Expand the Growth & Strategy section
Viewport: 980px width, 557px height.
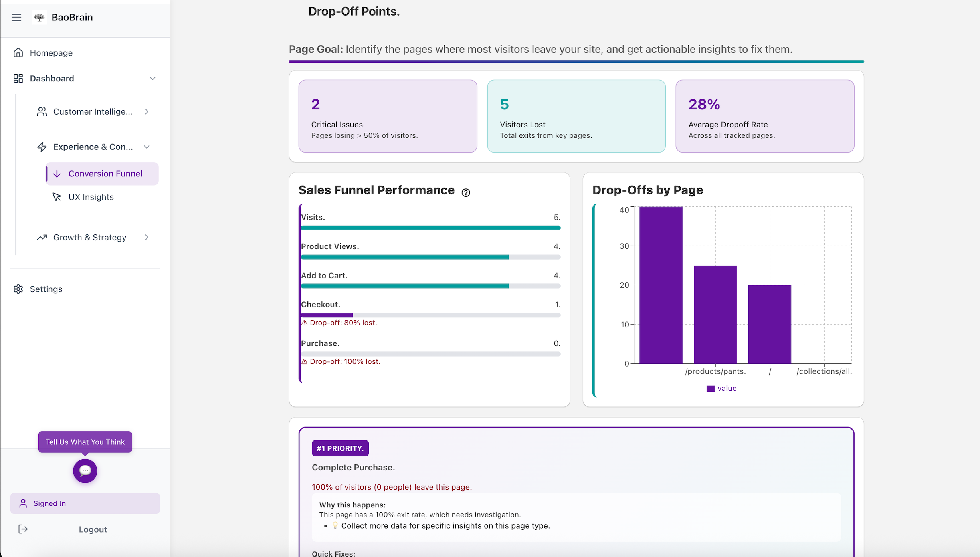pyautogui.click(x=147, y=237)
